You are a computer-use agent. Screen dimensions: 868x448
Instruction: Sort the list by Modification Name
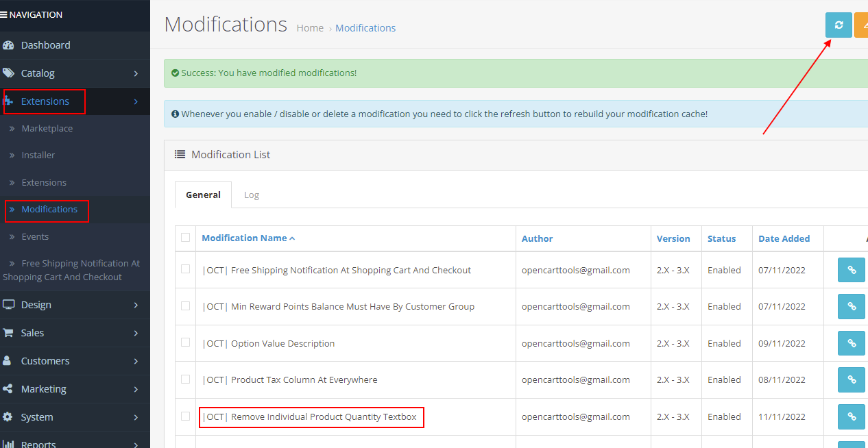(x=245, y=238)
